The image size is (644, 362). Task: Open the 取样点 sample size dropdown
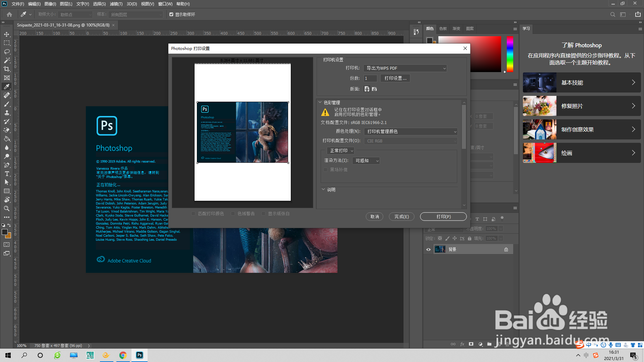tap(75, 15)
